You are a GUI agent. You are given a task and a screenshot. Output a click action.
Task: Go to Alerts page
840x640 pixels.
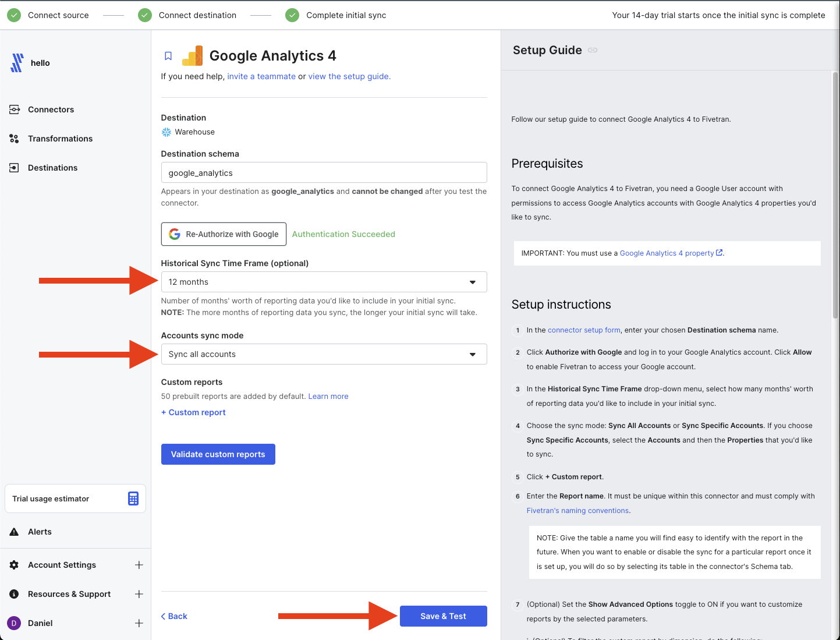click(40, 532)
